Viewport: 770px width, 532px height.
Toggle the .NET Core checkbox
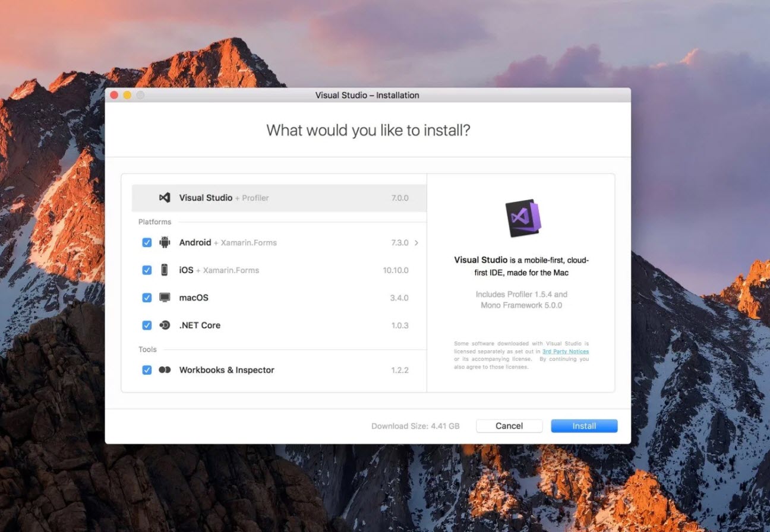click(147, 325)
